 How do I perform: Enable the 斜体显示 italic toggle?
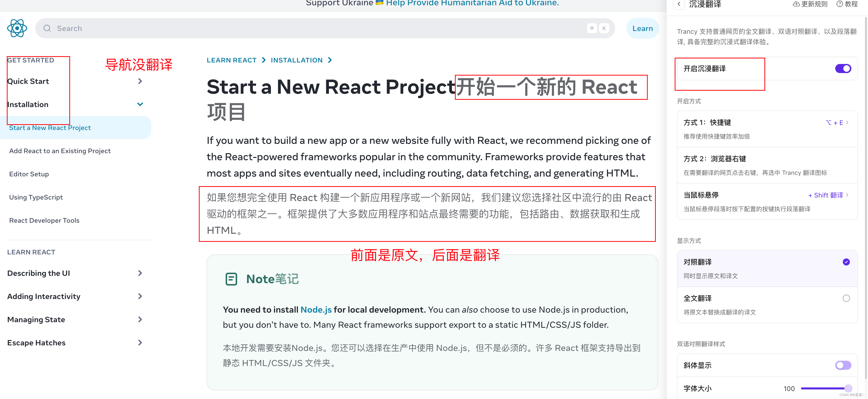(843, 365)
